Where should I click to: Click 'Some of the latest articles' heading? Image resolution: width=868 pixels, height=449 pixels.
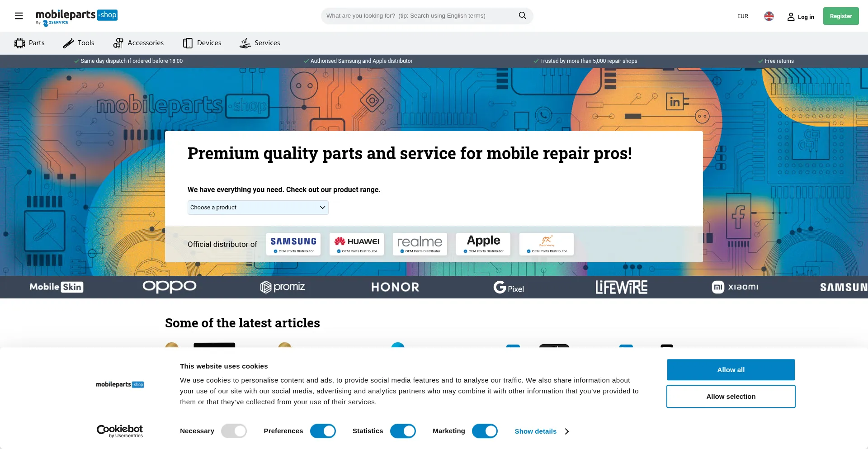(x=242, y=323)
